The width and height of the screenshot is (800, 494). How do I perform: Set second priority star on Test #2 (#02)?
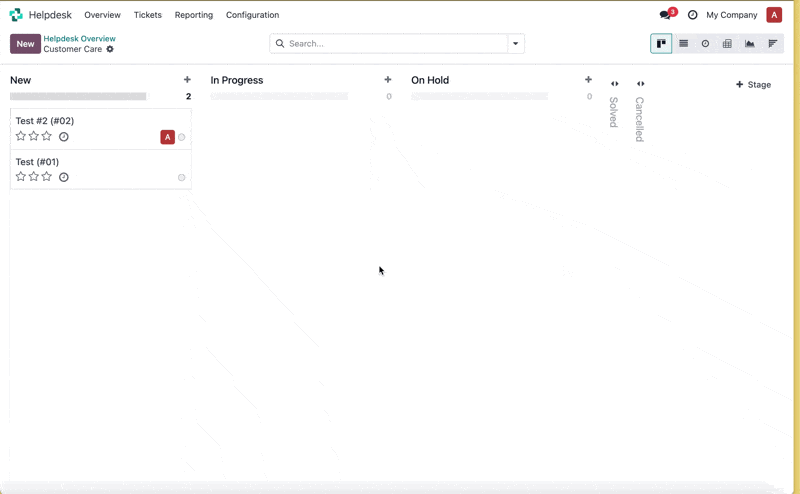click(x=34, y=136)
